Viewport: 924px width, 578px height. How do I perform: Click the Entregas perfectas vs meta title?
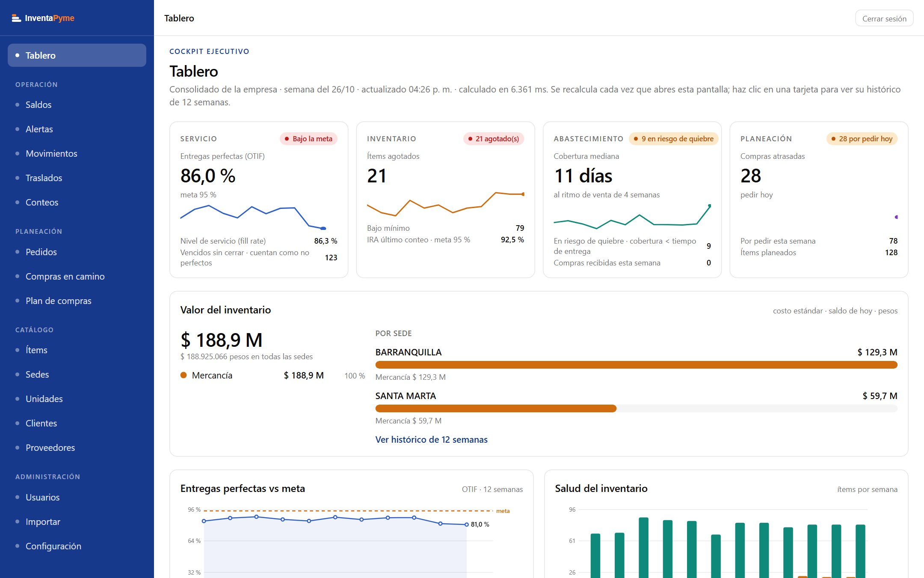[x=243, y=489]
